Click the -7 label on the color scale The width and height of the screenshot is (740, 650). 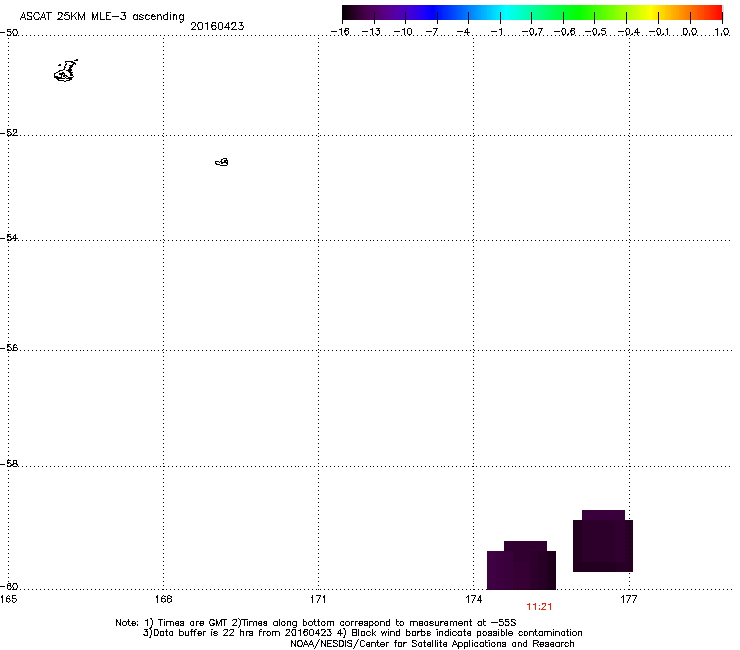pyautogui.click(x=432, y=32)
